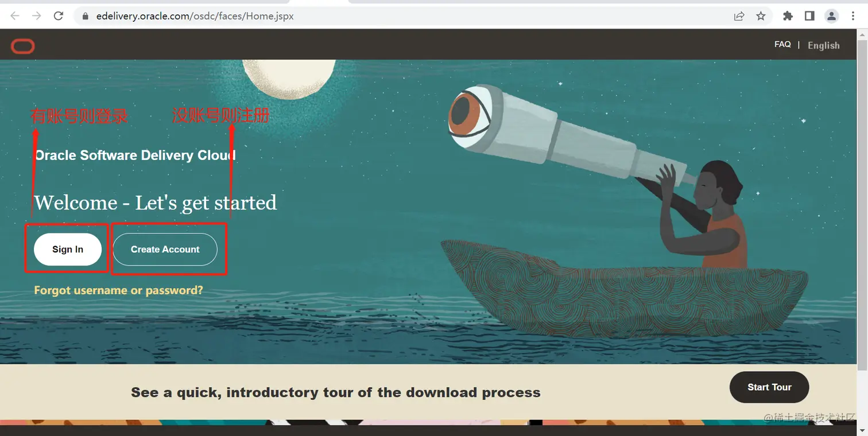868x436 pixels.
Task: Open the Chrome three-dot menu
Action: tap(853, 16)
